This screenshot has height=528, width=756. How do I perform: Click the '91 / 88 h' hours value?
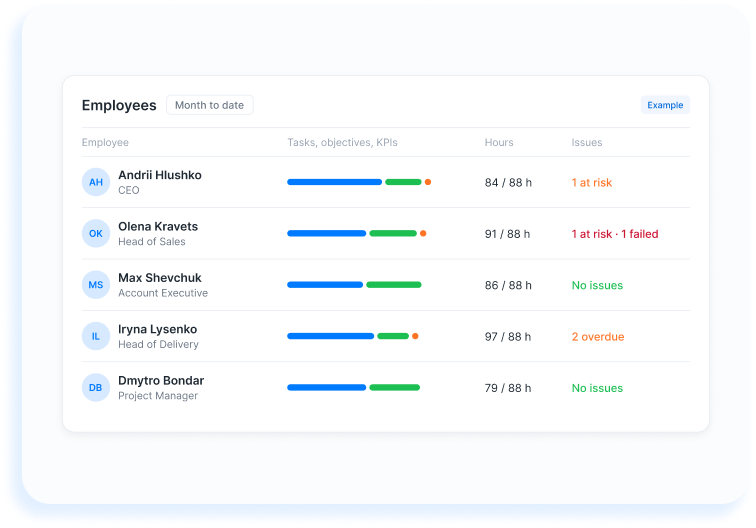(x=507, y=234)
